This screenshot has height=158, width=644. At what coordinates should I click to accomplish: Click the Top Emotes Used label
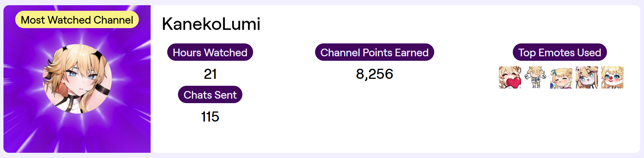point(560,52)
